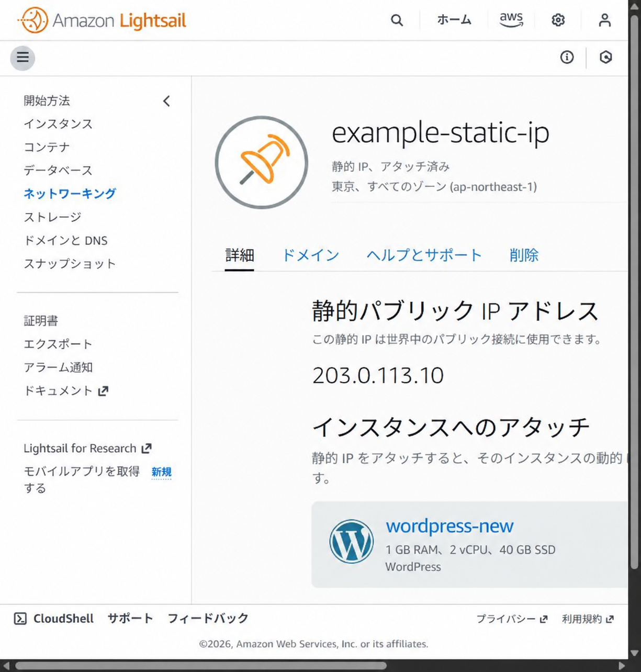Image resolution: width=641 pixels, height=672 pixels.
Task: Toggle the hamburger menu button
Action: point(23,58)
